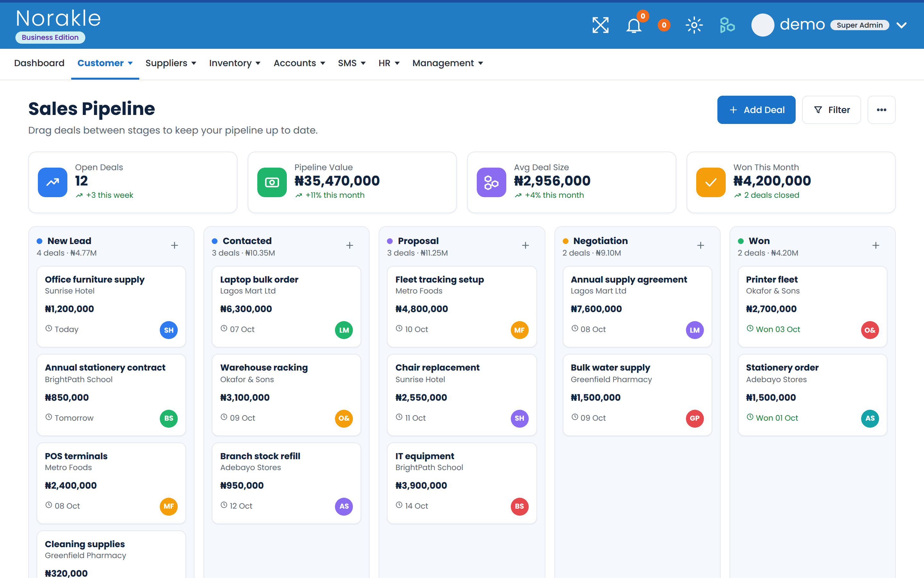Select the POS terminals deal title
This screenshot has width=924, height=578.
click(76, 456)
